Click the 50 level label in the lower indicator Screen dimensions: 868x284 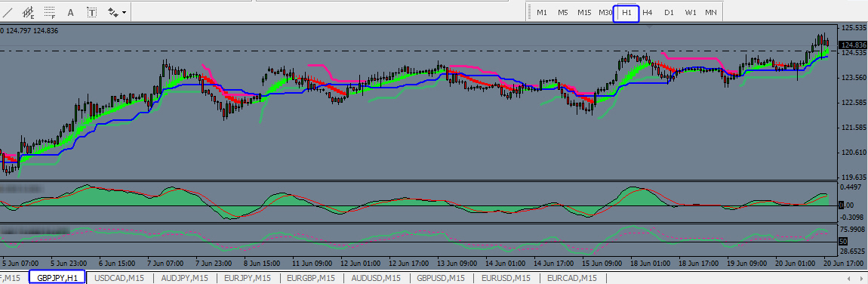[x=844, y=242]
